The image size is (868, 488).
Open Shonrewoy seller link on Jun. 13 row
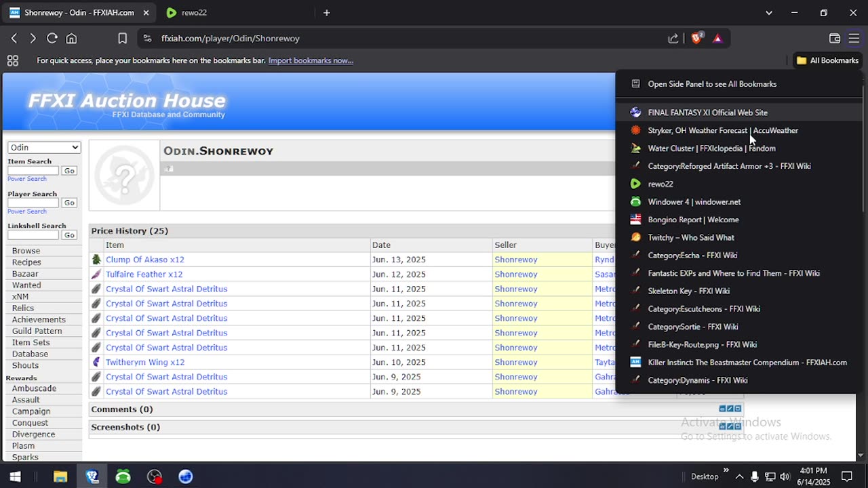(x=516, y=260)
